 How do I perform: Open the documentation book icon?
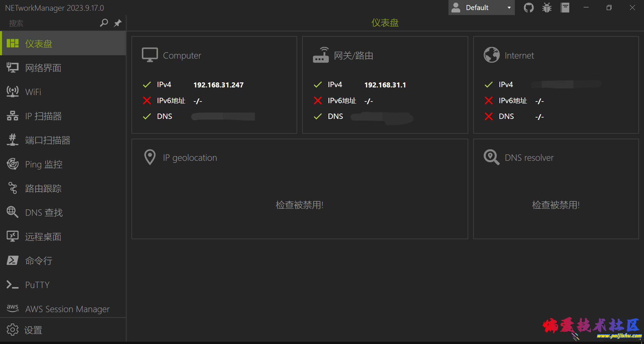pos(565,8)
